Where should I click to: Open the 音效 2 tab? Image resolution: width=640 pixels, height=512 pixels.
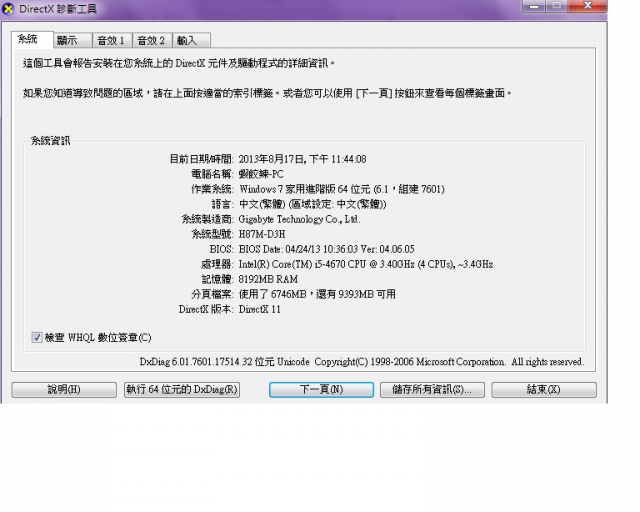pyautogui.click(x=152, y=40)
